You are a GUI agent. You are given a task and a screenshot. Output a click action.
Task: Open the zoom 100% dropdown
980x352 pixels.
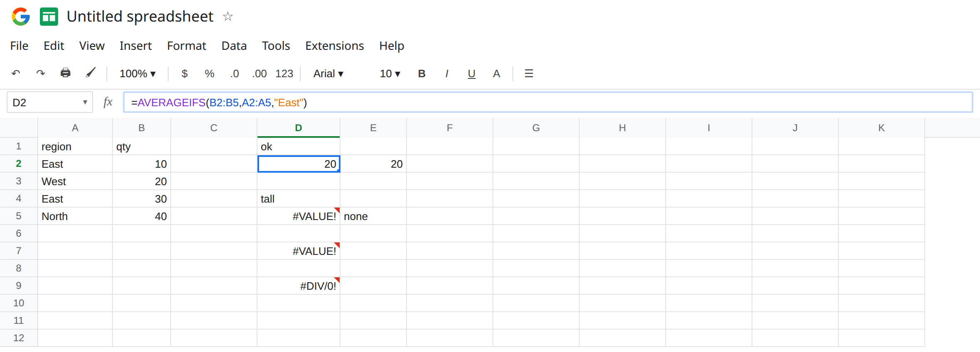137,73
